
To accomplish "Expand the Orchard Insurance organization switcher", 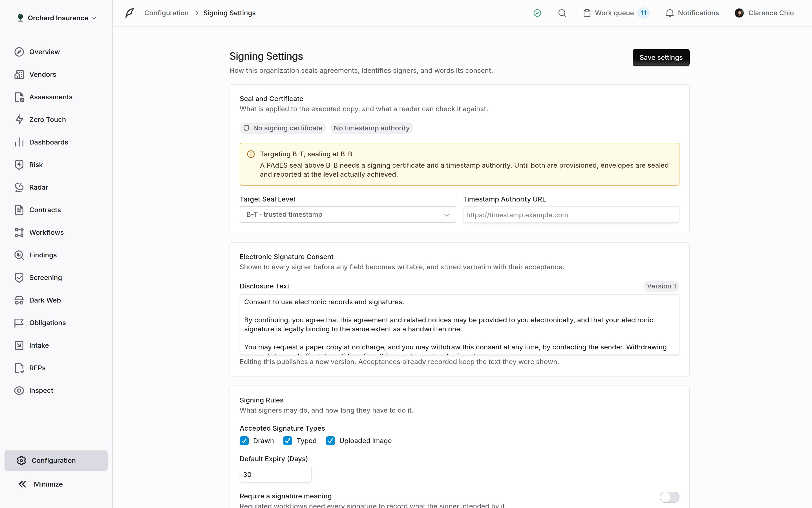I will tap(56, 18).
